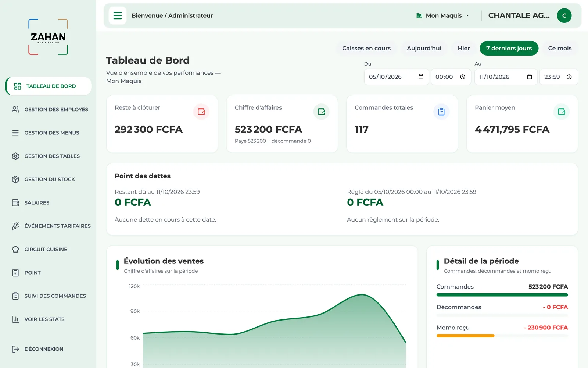Open clock picker for 00:00 start time

pos(463,77)
